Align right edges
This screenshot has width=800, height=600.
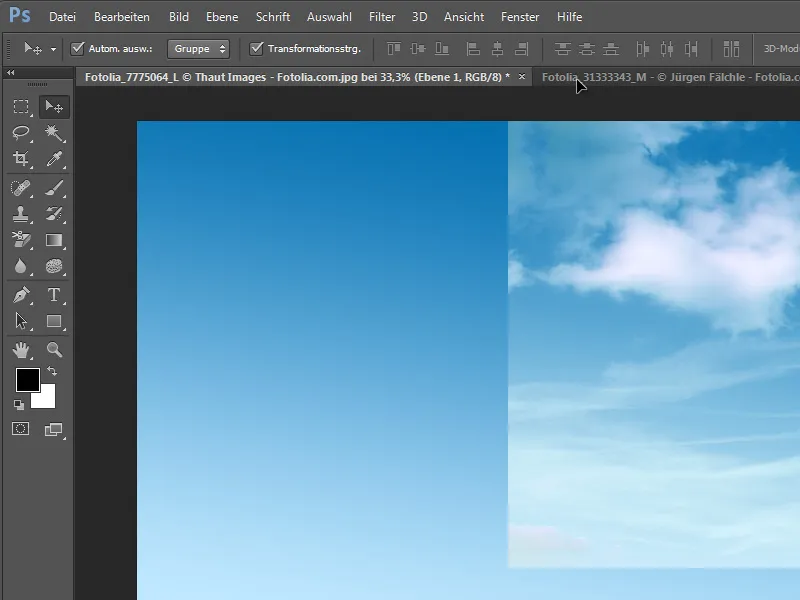[x=521, y=49]
